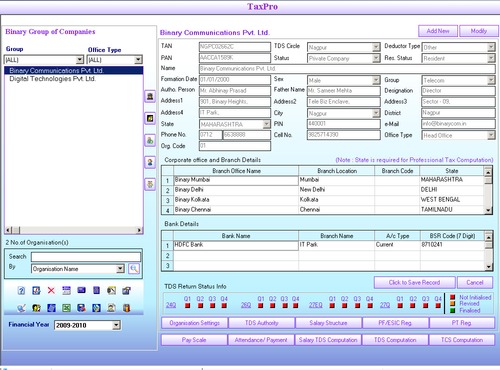Open the Res. Status dropdown

pyautogui.click(x=491, y=58)
